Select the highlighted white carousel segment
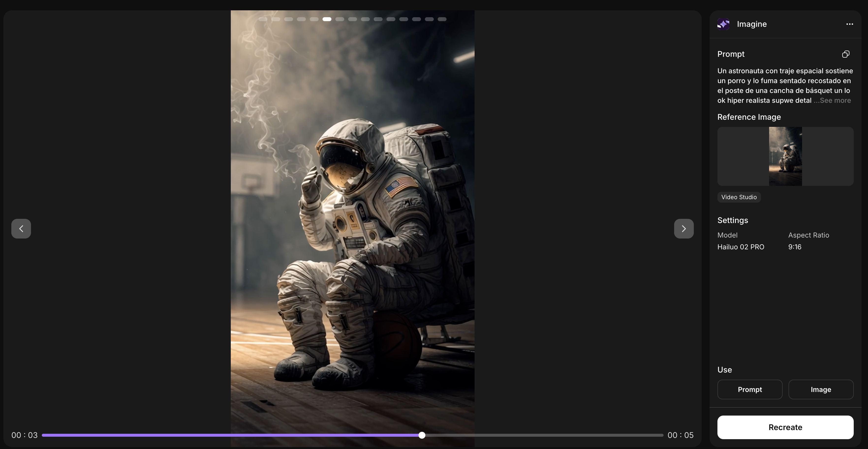This screenshot has width=868, height=449. pyautogui.click(x=326, y=19)
